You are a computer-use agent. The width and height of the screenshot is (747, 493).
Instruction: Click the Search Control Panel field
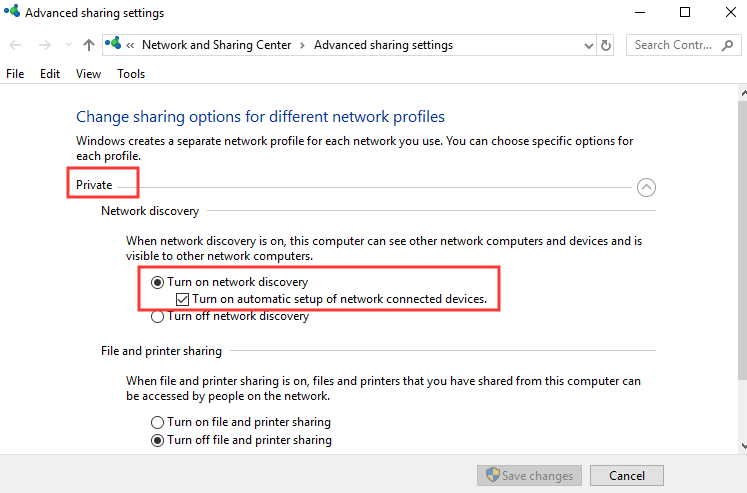point(672,45)
